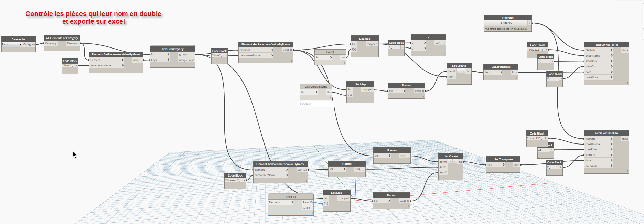
Task: Click plus on upper List.Create node
Action: pyautogui.click(x=459, y=71)
